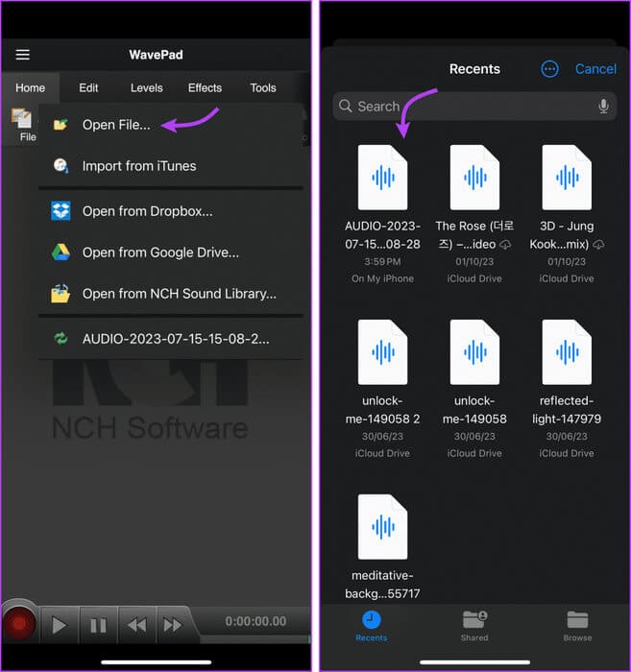Open the 3D - Jung Kook audio file
This screenshot has height=672, width=631.
567,214
